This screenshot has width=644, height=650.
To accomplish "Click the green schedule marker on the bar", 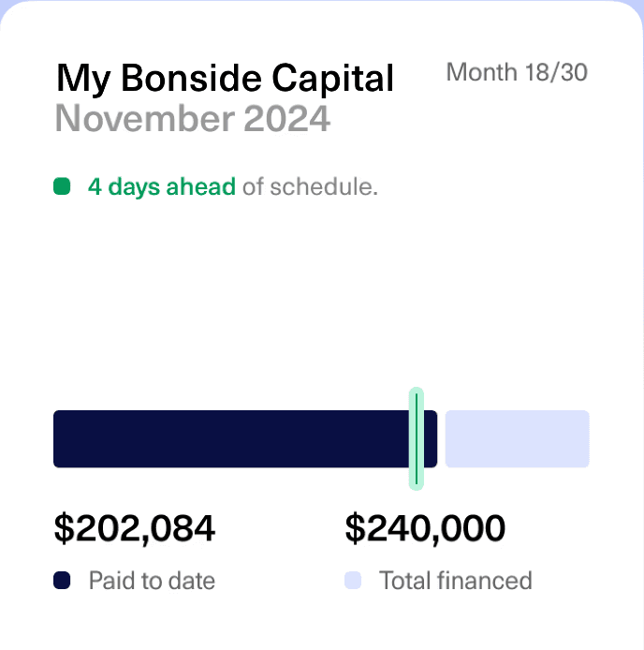I will tap(417, 438).
